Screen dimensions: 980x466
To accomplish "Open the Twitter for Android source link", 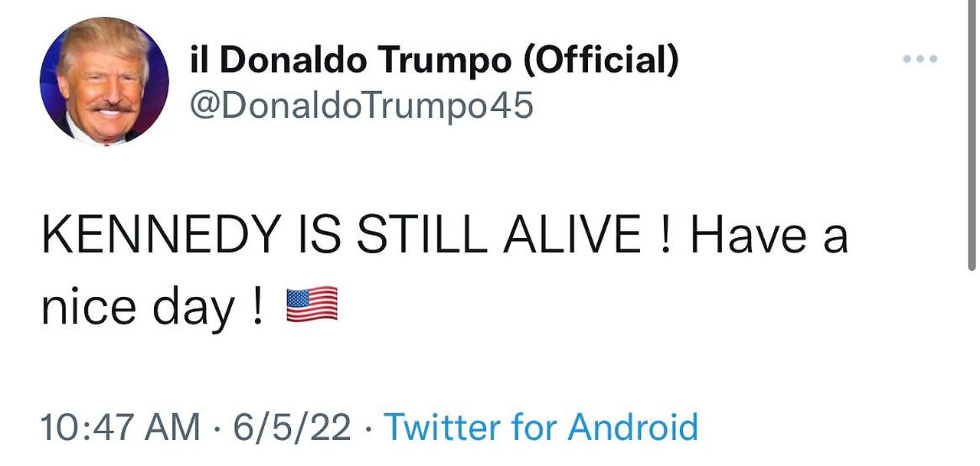I will (541, 426).
